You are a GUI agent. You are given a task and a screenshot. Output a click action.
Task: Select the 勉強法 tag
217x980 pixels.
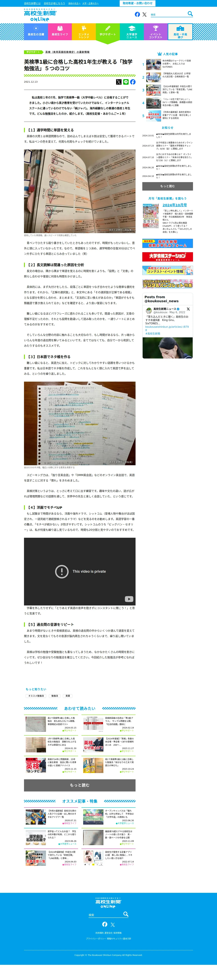[55, 696]
